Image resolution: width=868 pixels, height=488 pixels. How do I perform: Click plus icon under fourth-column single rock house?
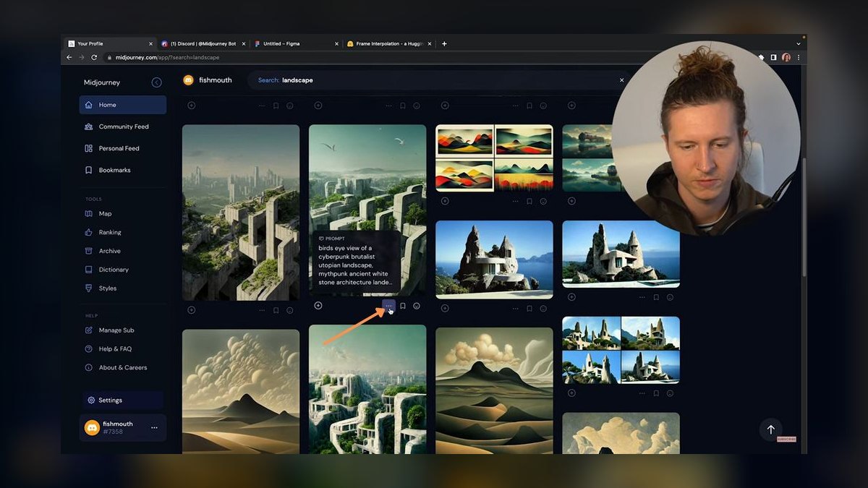coord(571,297)
